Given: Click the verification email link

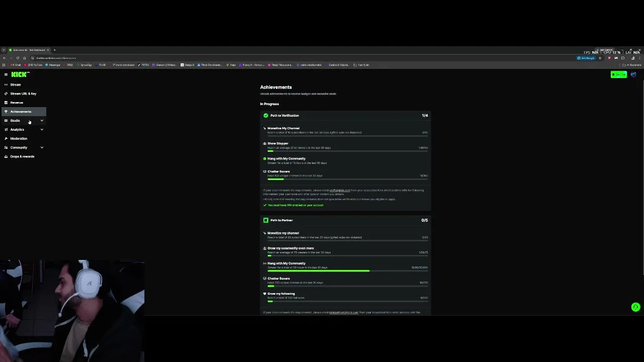Looking at the screenshot, I should coord(340,191).
